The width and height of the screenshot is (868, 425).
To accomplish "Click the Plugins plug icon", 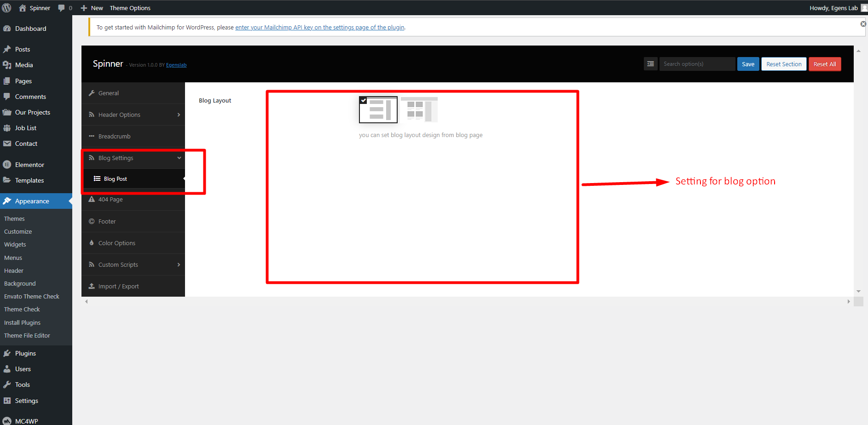I will [7, 353].
